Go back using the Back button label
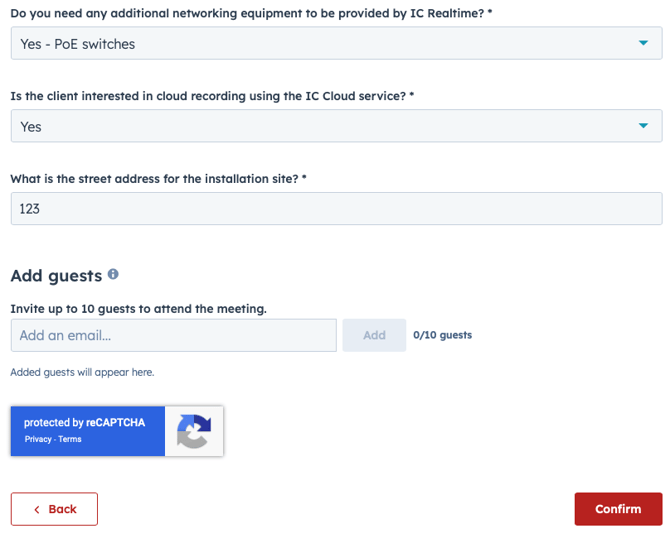This screenshot has width=670, height=543. [62, 509]
